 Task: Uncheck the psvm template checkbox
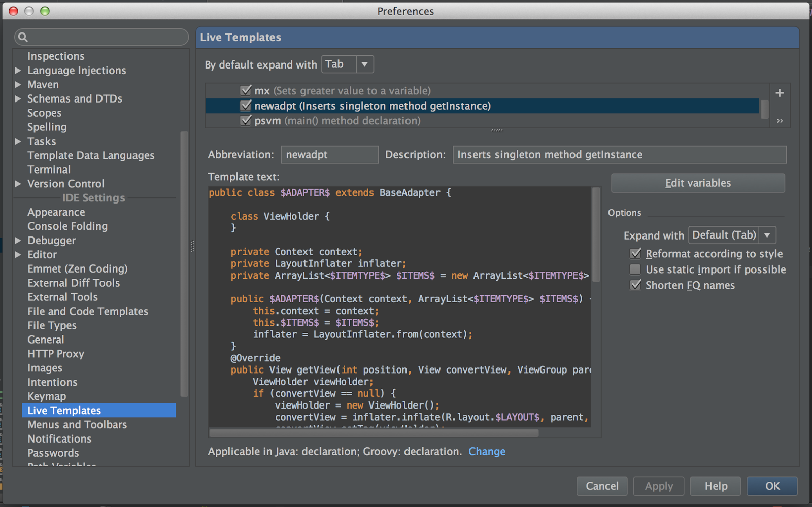tap(246, 120)
